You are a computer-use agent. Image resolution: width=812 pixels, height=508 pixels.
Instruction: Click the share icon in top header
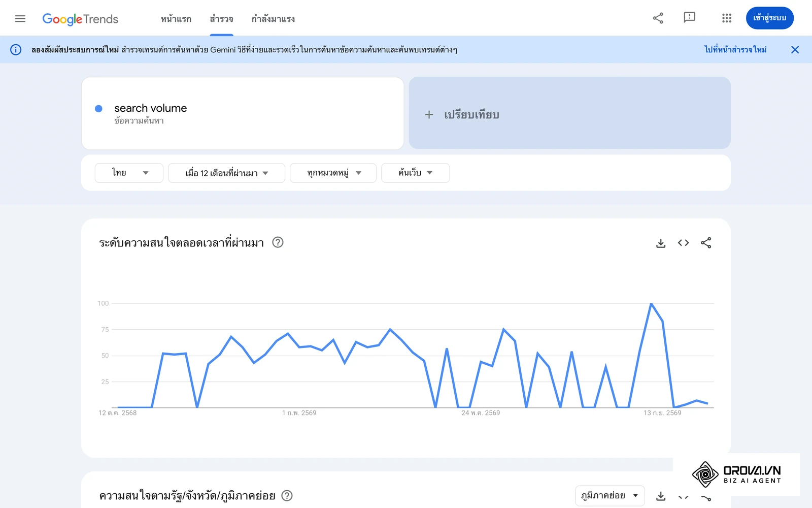pos(658,18)
